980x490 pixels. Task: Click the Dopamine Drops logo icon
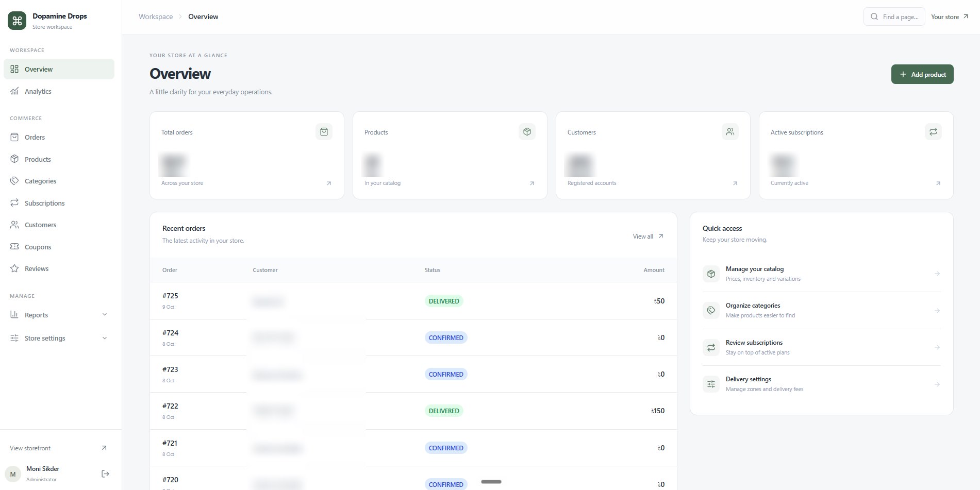(x=17, y=21)
